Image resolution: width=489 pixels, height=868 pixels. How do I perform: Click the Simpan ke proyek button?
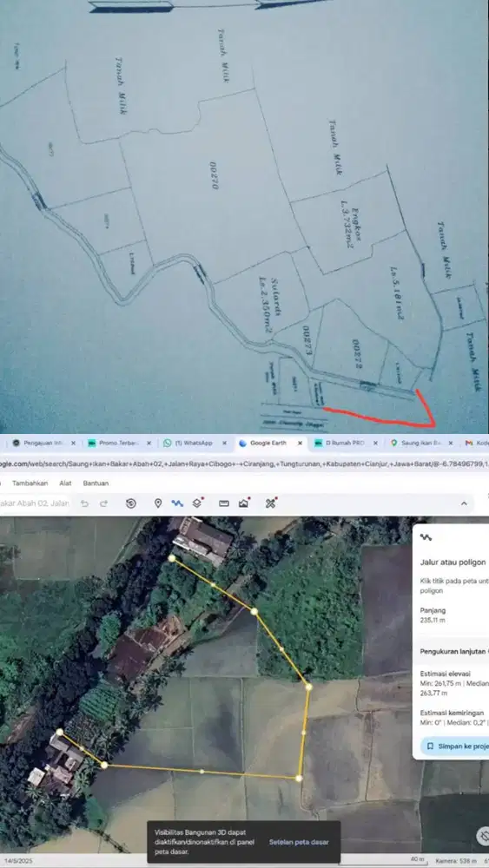coord(455,746)
